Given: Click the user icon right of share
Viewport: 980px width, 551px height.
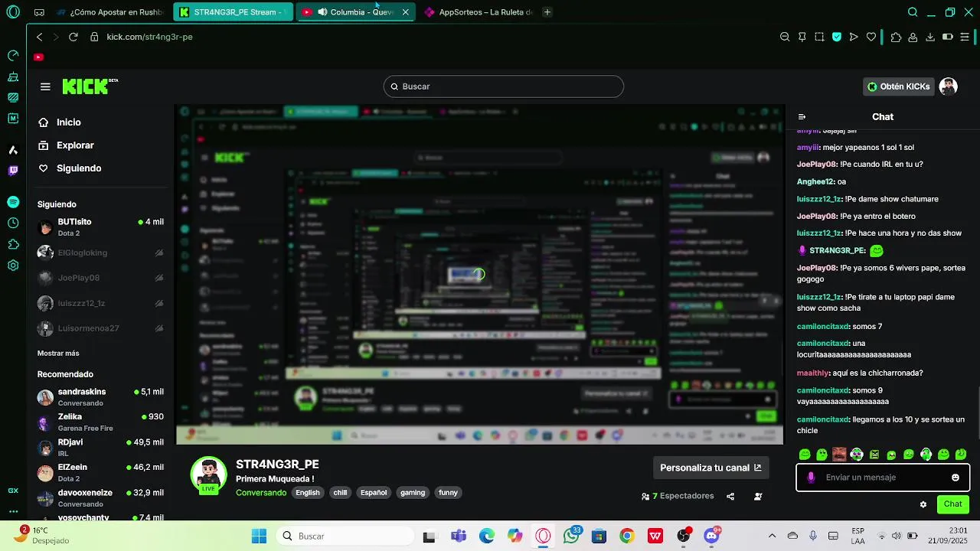Looking at the screenshot, I should 758,497.
